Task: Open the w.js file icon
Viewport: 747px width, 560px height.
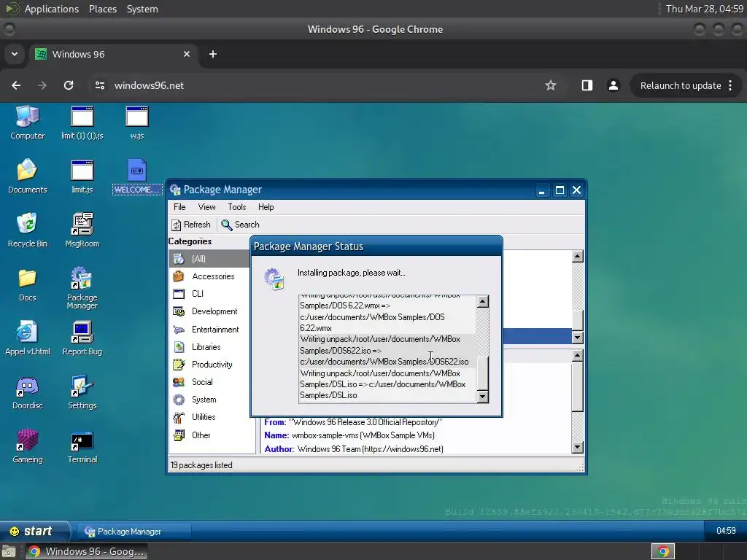Action: pyautogui.click(x=136, y=122)
